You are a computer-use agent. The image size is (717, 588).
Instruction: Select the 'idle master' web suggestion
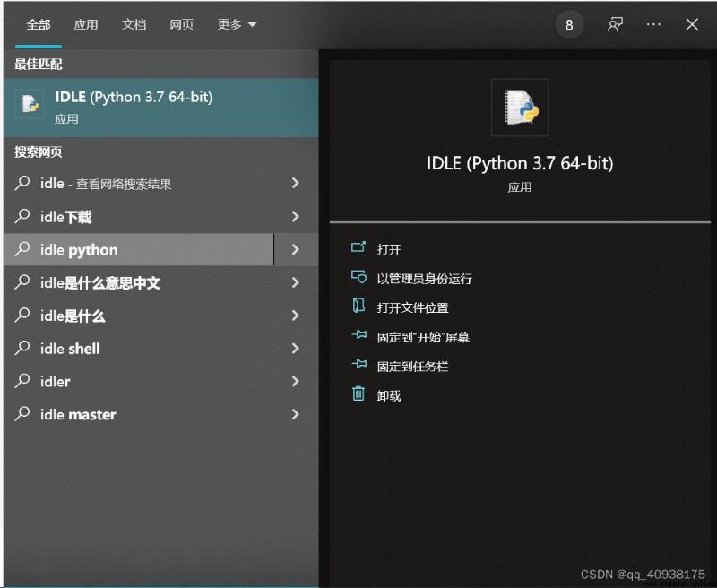[139, 414]
